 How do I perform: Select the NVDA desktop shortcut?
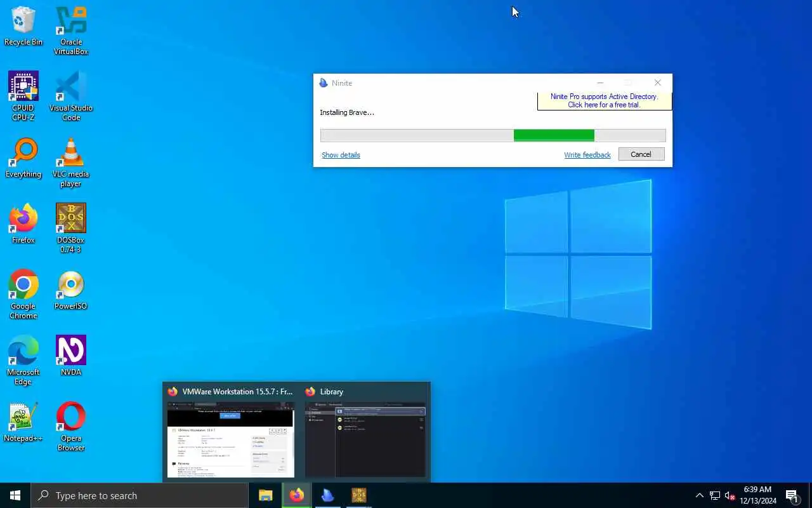coord(71,356)
